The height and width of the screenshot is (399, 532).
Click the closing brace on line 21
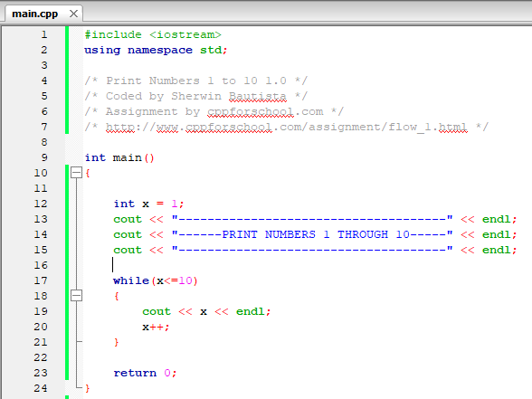pos(117,342)
